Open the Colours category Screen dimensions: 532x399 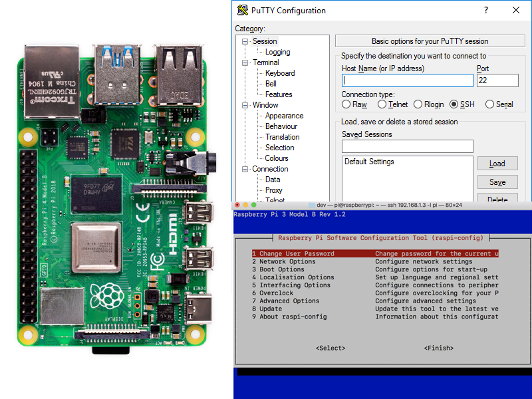pos(277,158)
